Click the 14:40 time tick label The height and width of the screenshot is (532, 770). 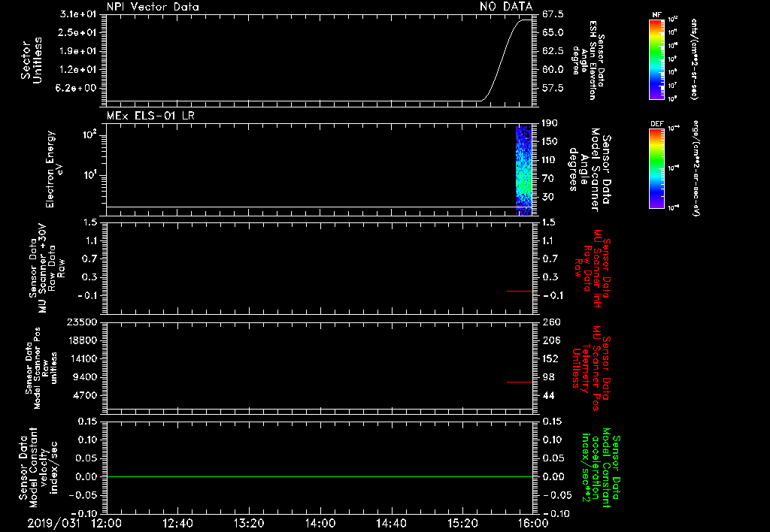pyautogui.click(x=391, y=523)
